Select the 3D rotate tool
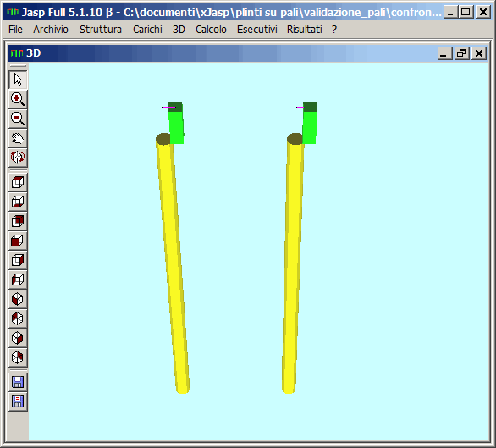 [x=18, y=158]
